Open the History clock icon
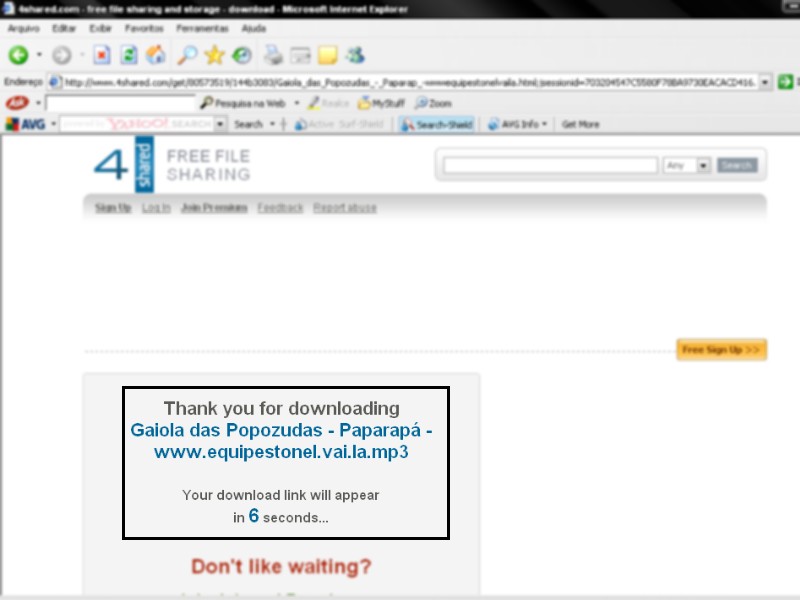The image size is (800, 600). (242, 55)
